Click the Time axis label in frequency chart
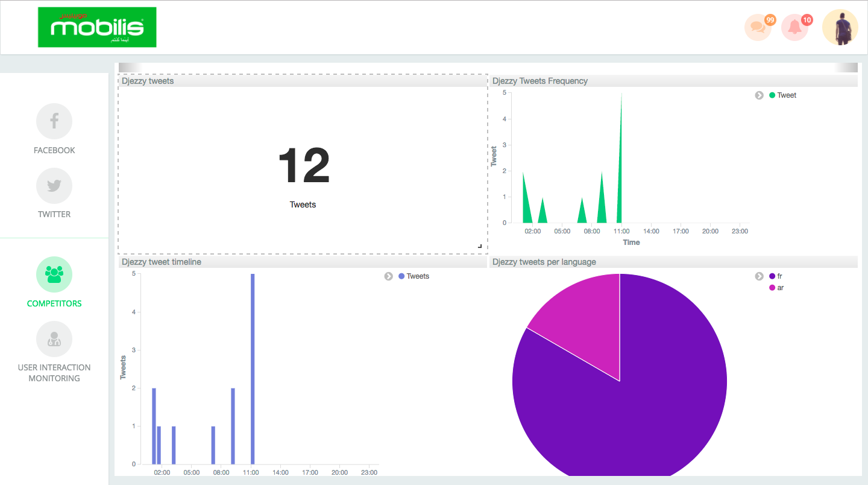This screenshot has width=868, height=485. (631, 242)
